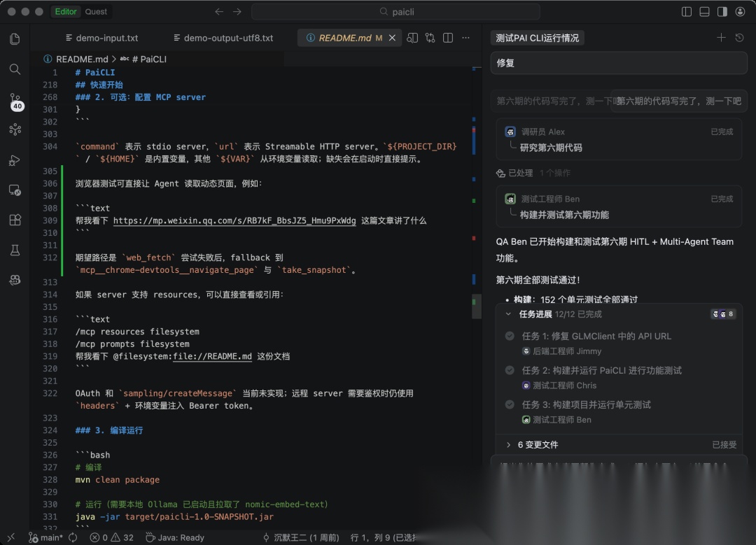756x545 pixels.
Task: Click README.md in the breadcrumb
Action: point(82,59)
